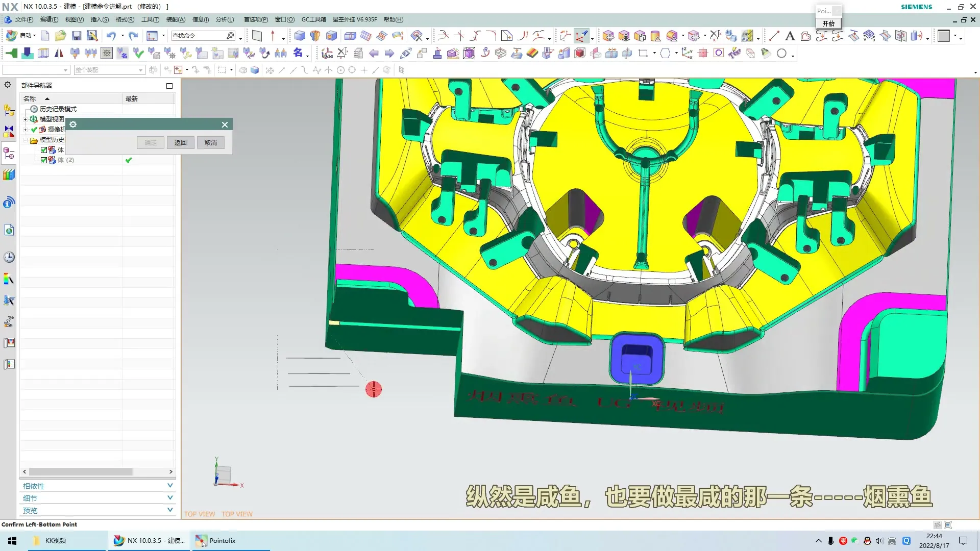Screen dimensions: 980x551
Task: Open the Assembly Navigator sidebar icon
Action: click(x=9, y=110)
